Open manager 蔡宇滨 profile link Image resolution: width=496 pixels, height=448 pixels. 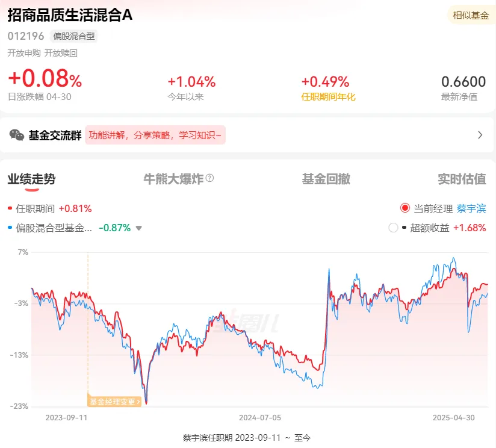471,208
